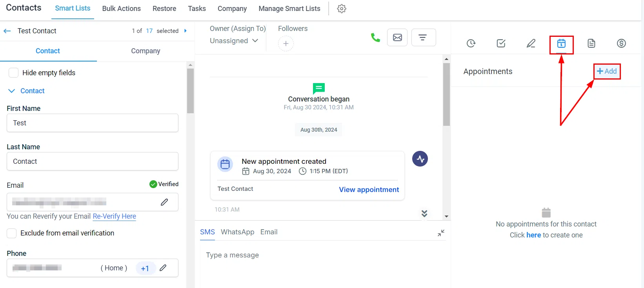The height and width of the screenshot is (288, 644).
Task: Click the + Add appointment button
Action: (607, 71)
